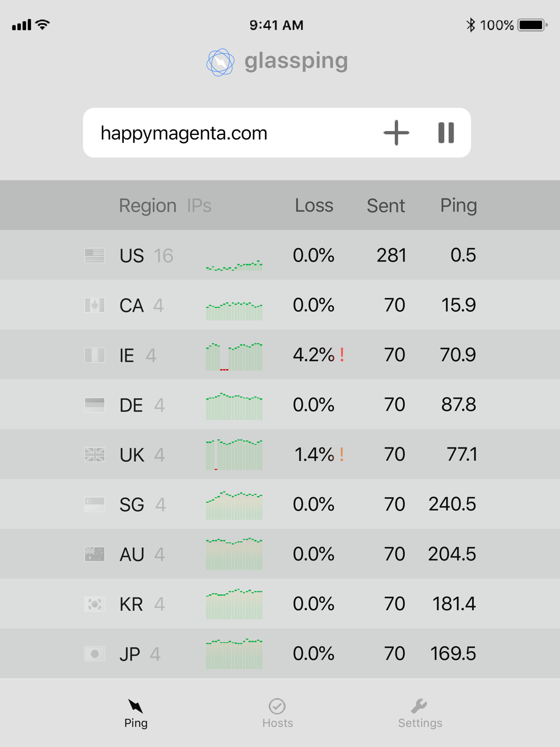Open the Settings tab
The width and height of the screenshot is (560, 747).
click(420, 713)
